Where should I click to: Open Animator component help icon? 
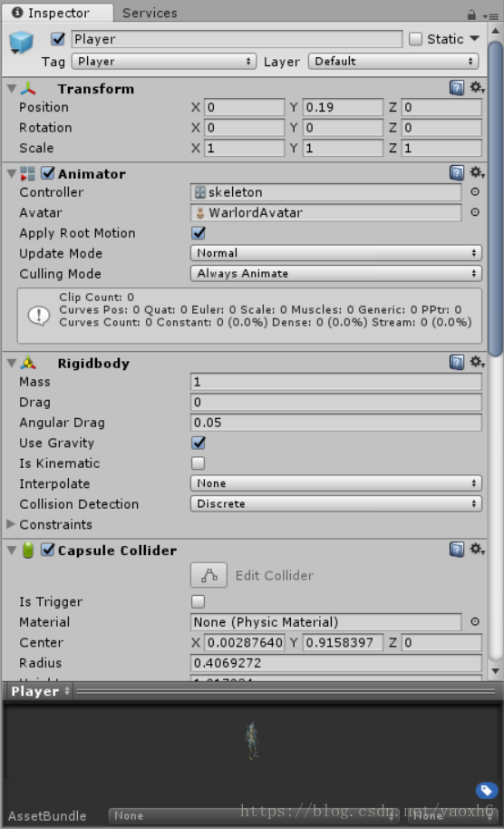tap(457, 173)
